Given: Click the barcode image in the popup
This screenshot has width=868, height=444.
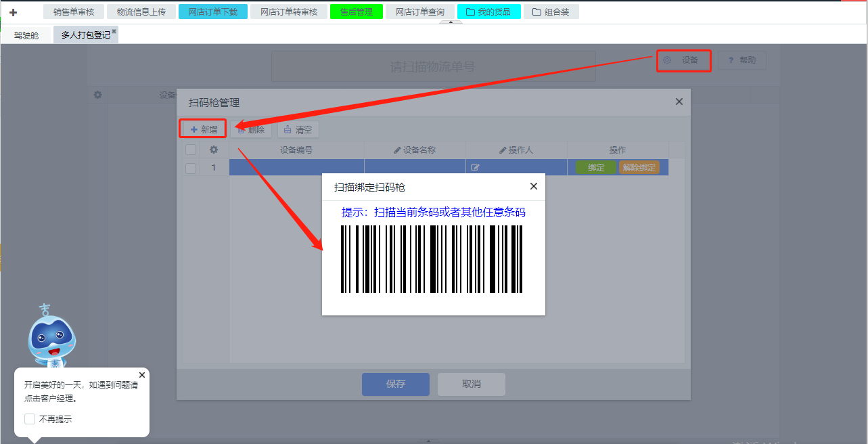Looking at the screenshot, I should pos(432,259).
